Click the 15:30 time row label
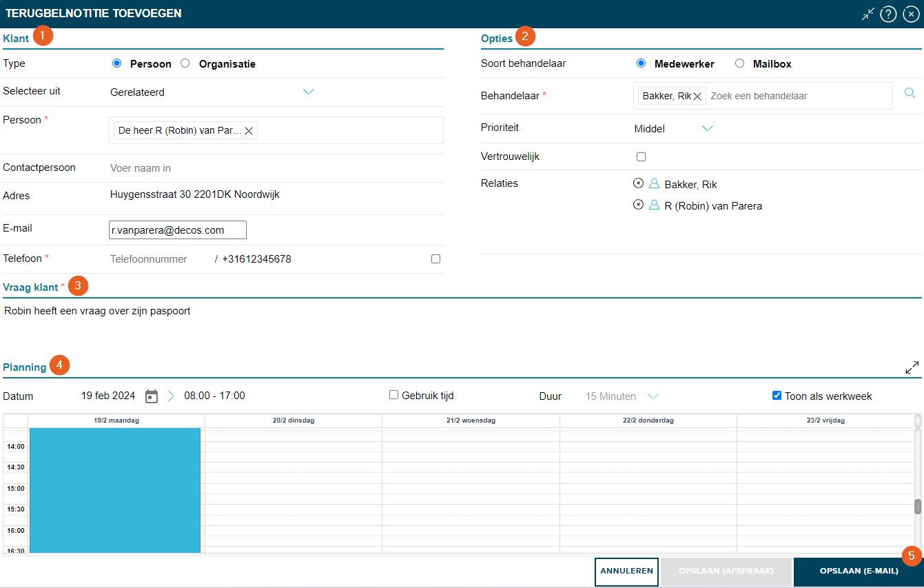The width and height of the screenshot is (924, 588). pos(15,509)
